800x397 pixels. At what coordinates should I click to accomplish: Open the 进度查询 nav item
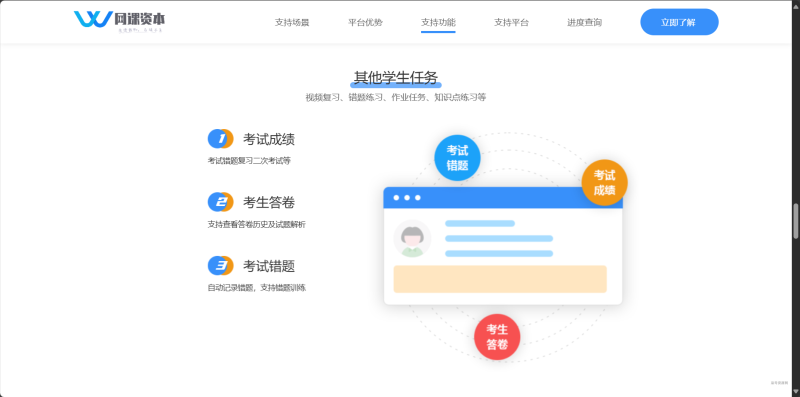tap(585, 22)
